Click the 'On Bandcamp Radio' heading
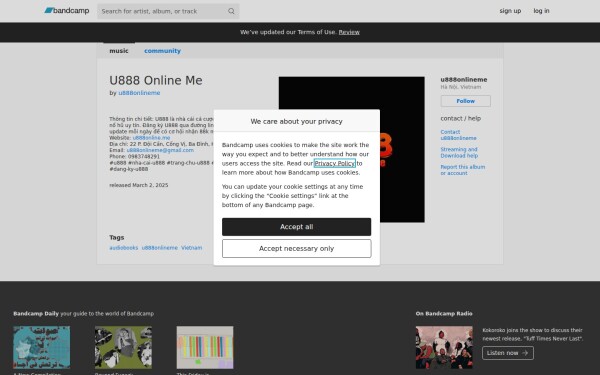Screen dimensions: 600x375 click(444, 313)
